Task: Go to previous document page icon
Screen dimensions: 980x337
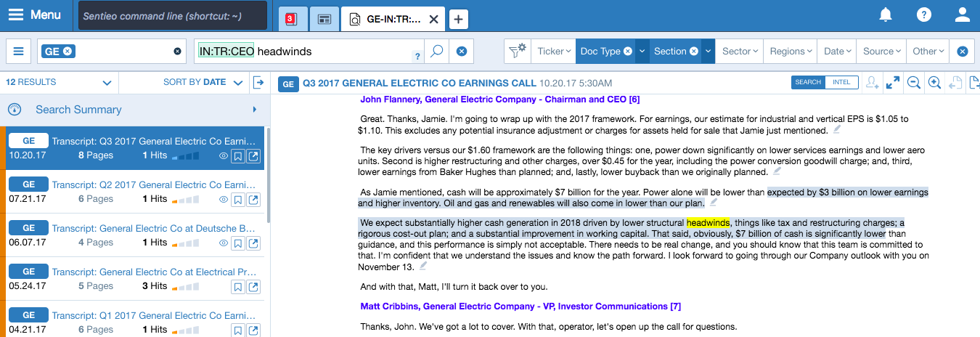Action: coord(956,83)
